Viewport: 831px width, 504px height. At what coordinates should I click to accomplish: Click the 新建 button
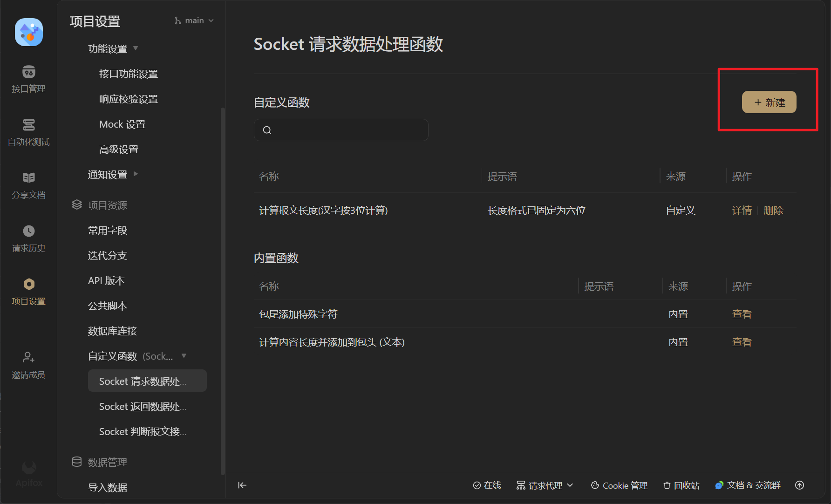point(769,102)
